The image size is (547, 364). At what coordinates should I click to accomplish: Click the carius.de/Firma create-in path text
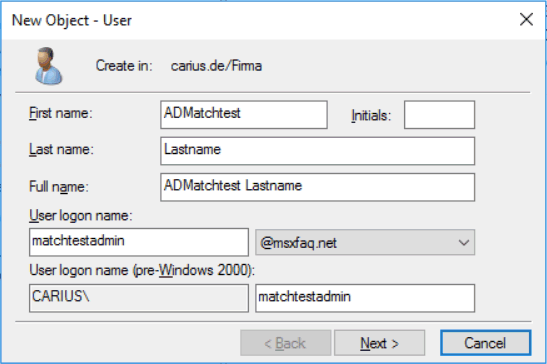(216, 66)
